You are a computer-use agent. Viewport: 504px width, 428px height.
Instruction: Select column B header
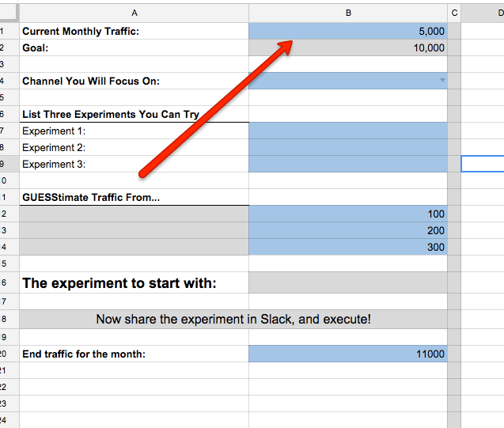pos(347,13)
